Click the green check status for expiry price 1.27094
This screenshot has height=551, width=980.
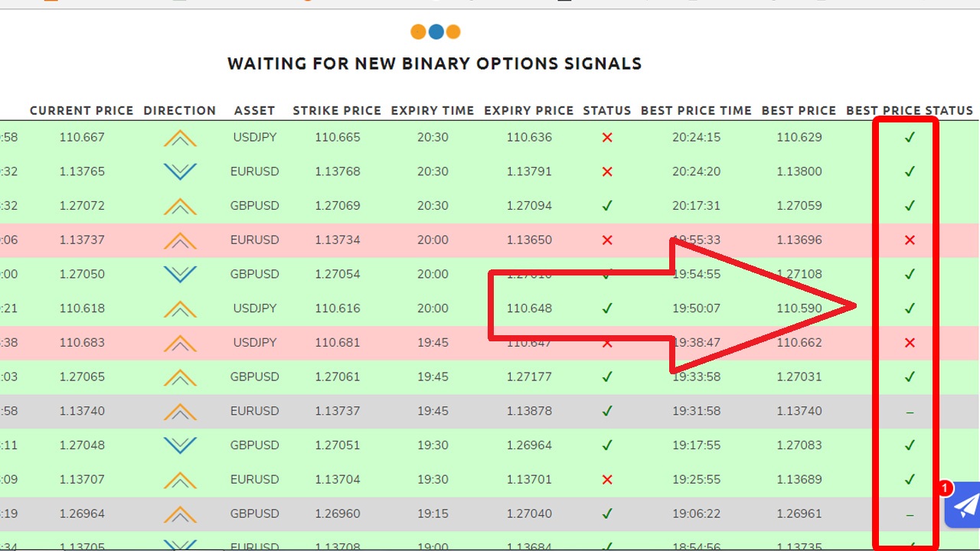coord(607,206)
